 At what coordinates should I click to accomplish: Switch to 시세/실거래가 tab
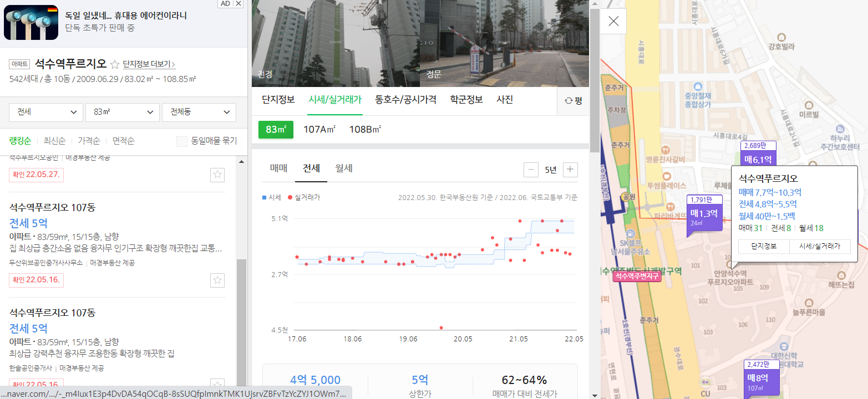tap(335, 100)
